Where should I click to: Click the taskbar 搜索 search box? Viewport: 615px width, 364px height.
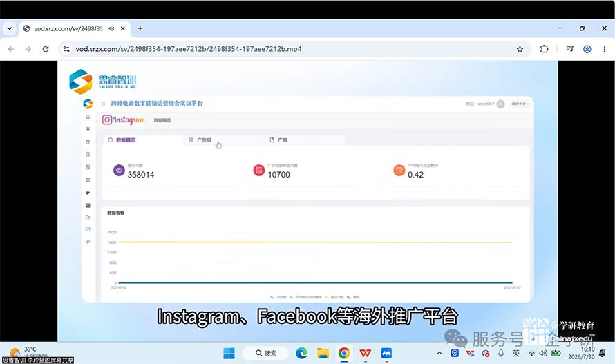(x=266, y=354)
